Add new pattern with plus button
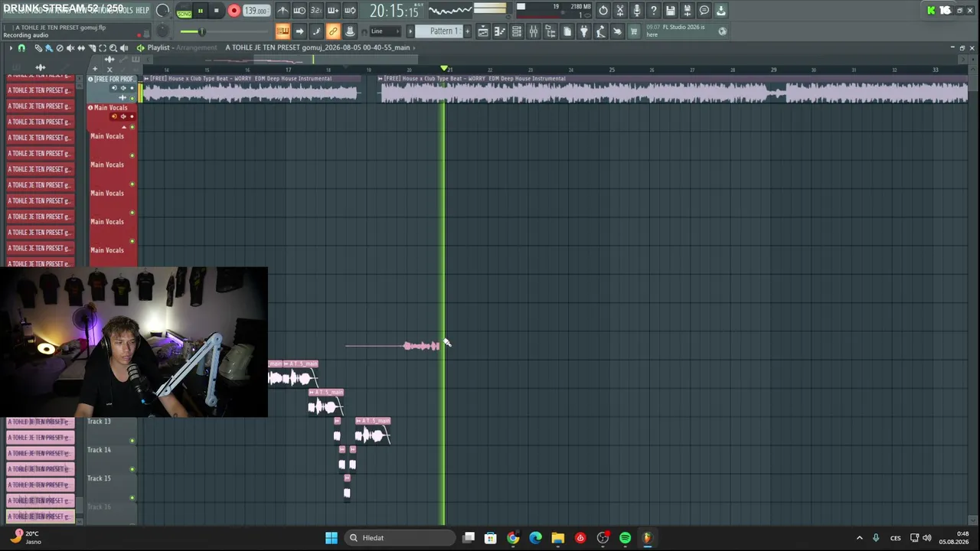 [468, 31]
